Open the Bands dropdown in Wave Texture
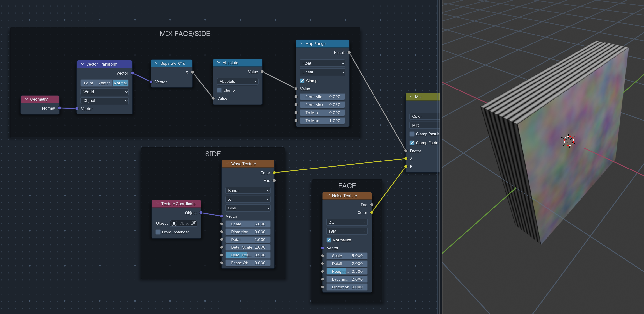 click(x=248, y=191)
